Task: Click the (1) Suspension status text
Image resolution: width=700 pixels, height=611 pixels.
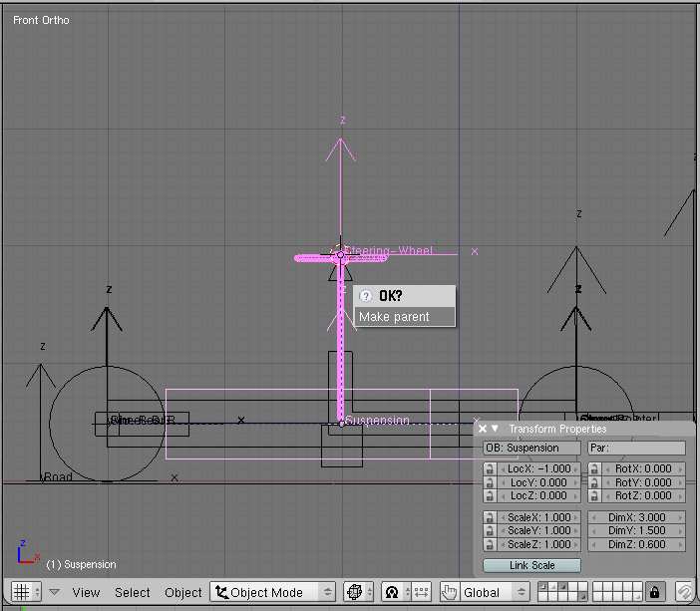Action: click(x=81, y=564)
